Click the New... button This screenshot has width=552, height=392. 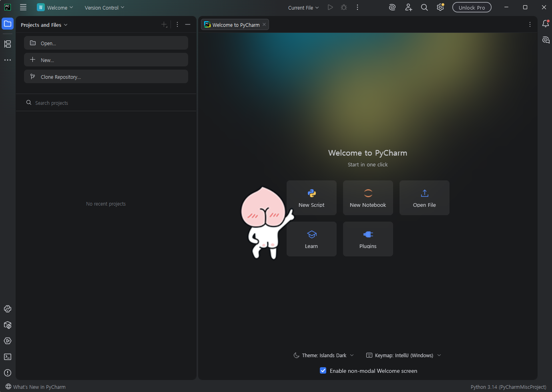point(106,60)
